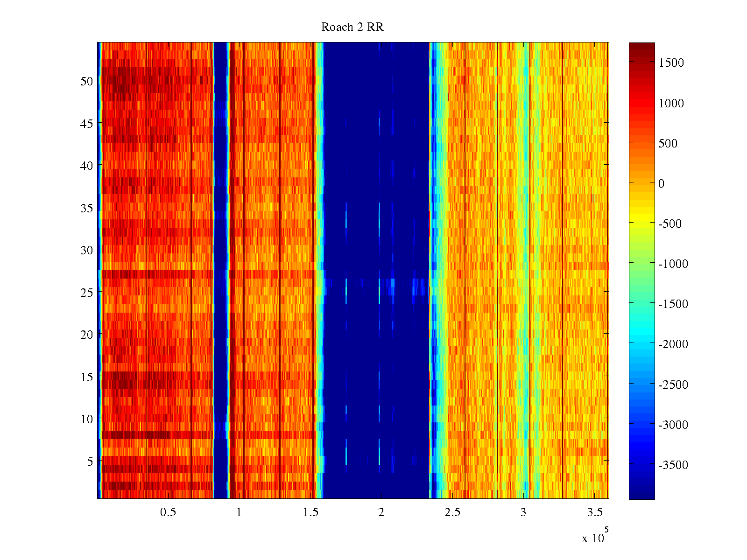Click the y-axis tick label 25

(x=87, y=293)
